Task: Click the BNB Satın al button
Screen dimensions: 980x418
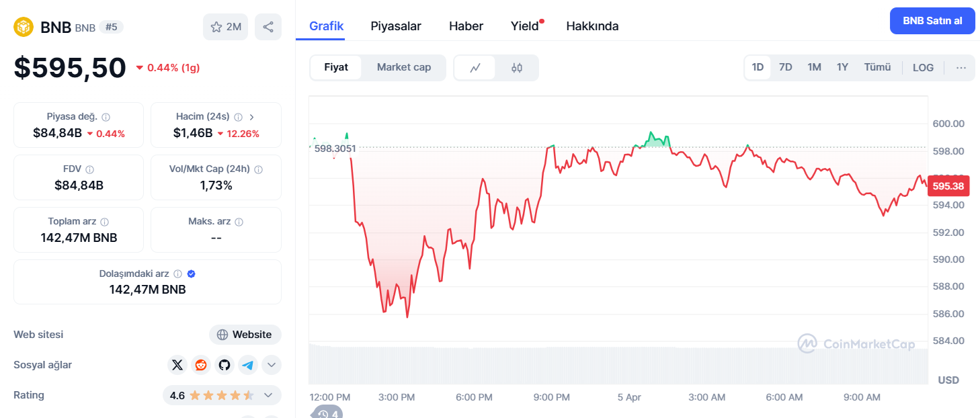Action: [932, 21]
